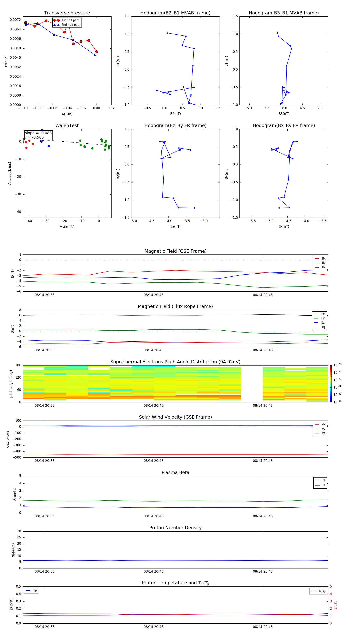Select the "2nd half path" legend entry
This screenshot has height=644, width=351.
[67, 25]
